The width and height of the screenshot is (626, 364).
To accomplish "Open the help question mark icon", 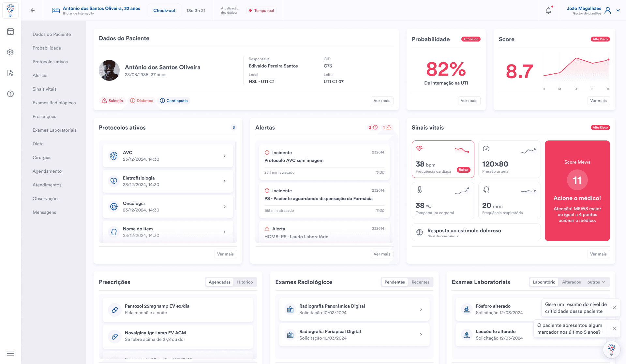I will click(10, 94).
